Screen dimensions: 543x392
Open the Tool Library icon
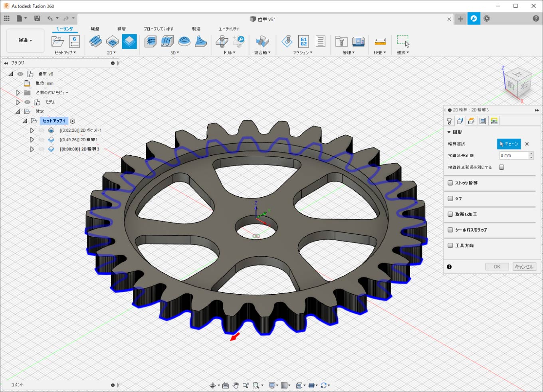coord(341,41)
